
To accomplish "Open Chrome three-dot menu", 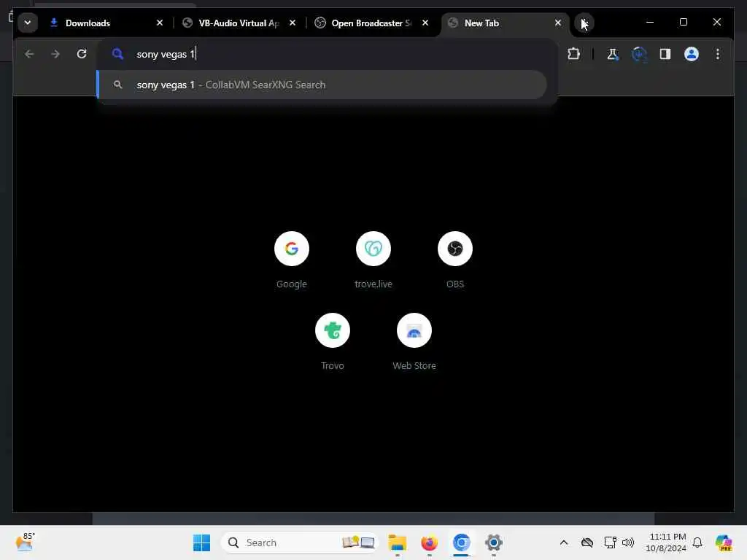I will tap(718, 54).
